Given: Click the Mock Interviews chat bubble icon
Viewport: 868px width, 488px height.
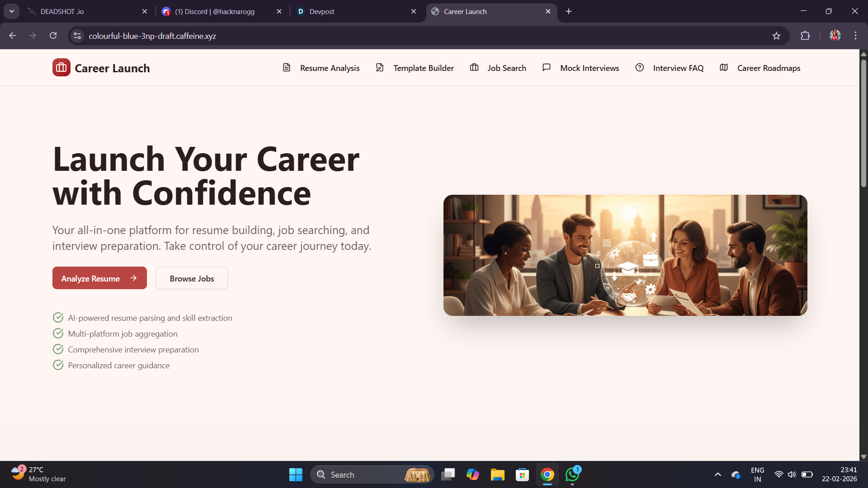Looking at the screenshot, I should 547,68.
